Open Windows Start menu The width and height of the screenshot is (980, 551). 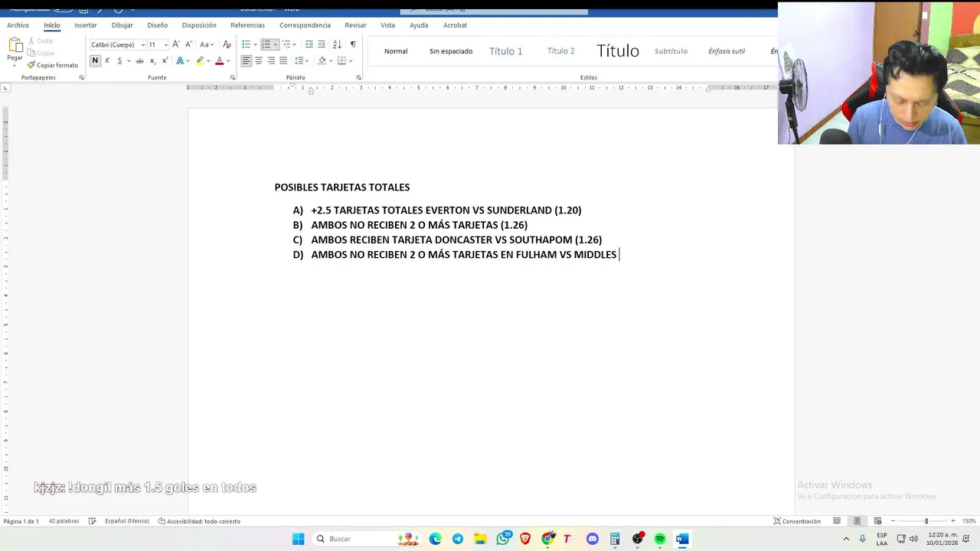tap(299, 539)
